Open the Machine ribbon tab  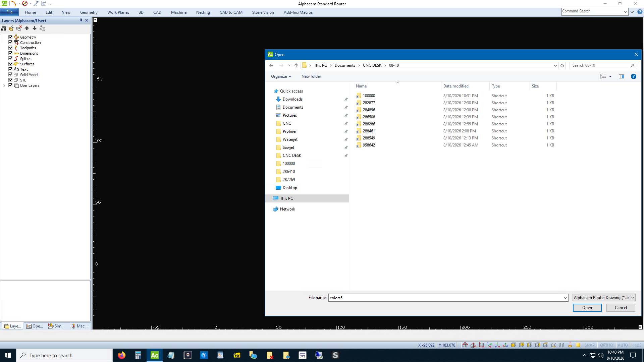point(179,12)
